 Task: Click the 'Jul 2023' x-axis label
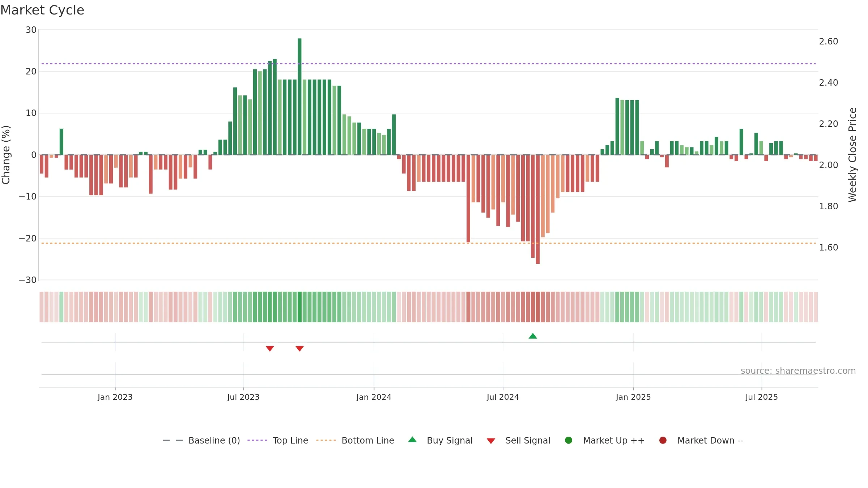pos(243,397)
